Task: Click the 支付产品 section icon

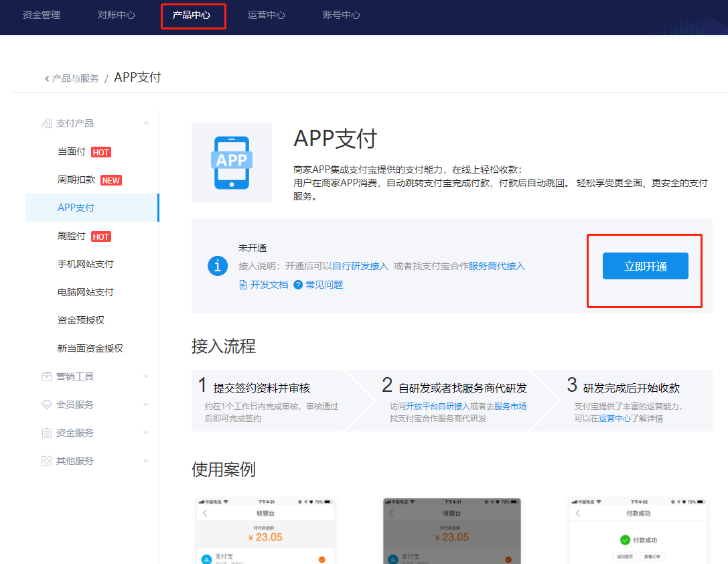Action: 47,123
